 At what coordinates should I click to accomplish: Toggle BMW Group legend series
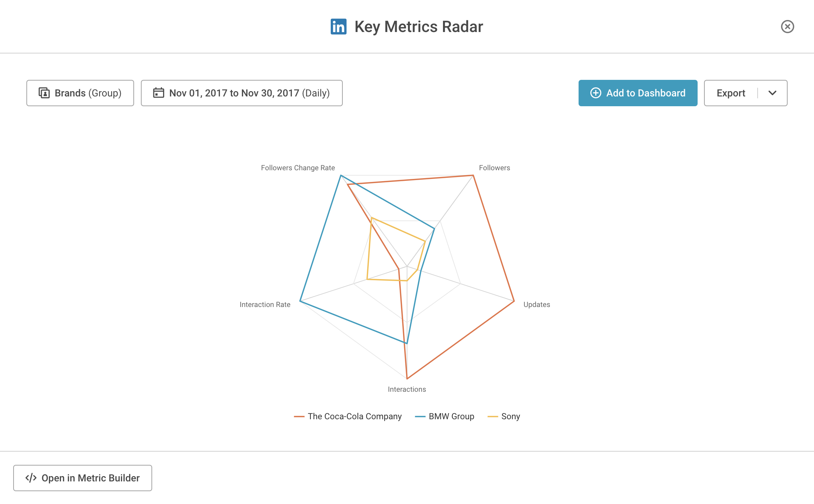(444, 416)
